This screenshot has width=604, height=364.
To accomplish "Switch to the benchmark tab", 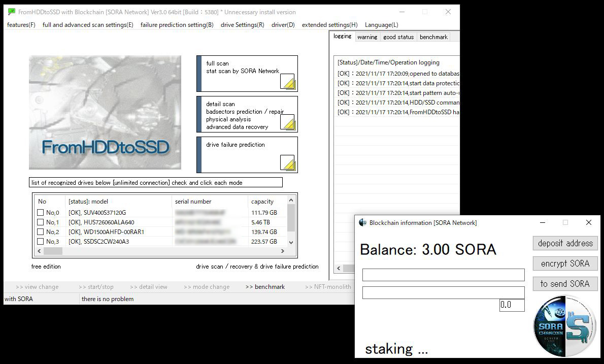I will click(433, 37).
